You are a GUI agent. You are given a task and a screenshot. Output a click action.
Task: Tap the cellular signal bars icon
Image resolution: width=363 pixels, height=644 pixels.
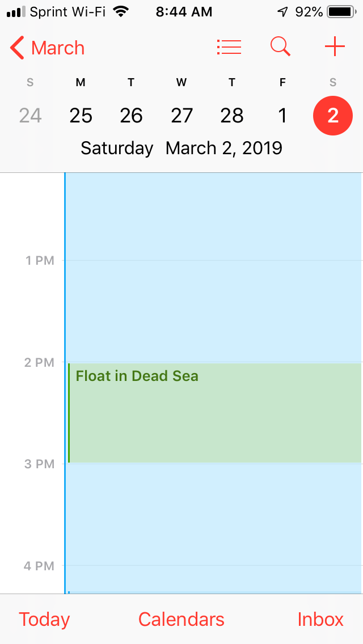[x=16, y=11]
